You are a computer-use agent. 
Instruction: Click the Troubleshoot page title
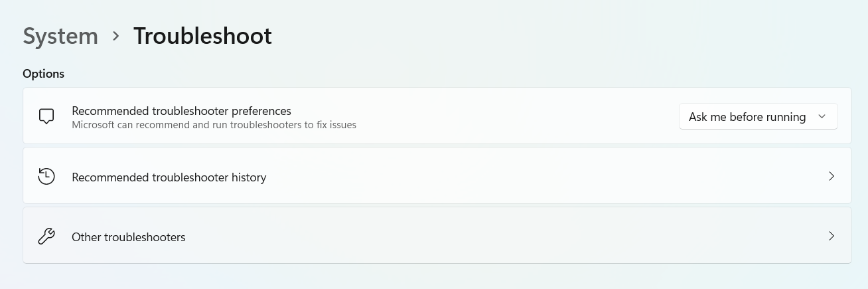[202, 36]
